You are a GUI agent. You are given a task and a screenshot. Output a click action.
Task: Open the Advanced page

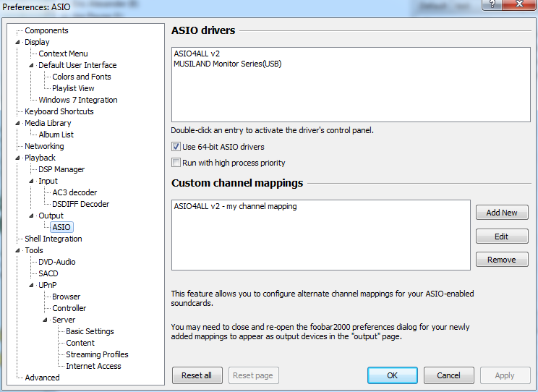click(42, 378)
